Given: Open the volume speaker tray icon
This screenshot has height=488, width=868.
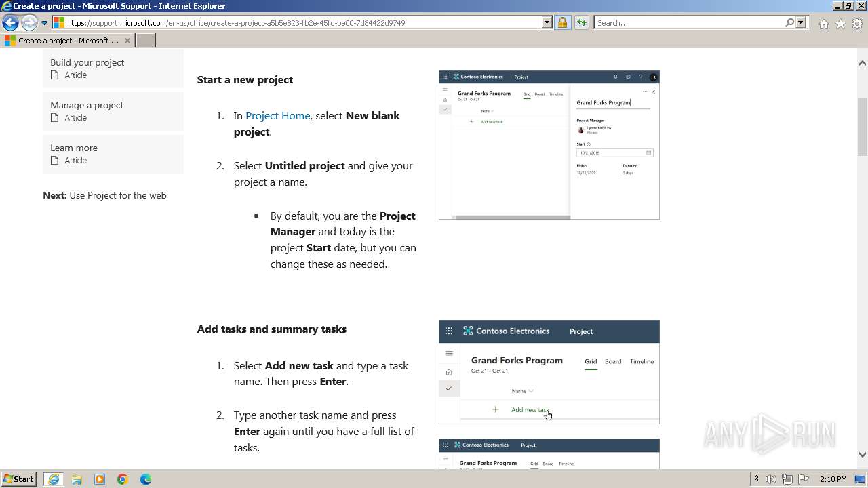Looking at the screenshot, I should click(771, 479).
